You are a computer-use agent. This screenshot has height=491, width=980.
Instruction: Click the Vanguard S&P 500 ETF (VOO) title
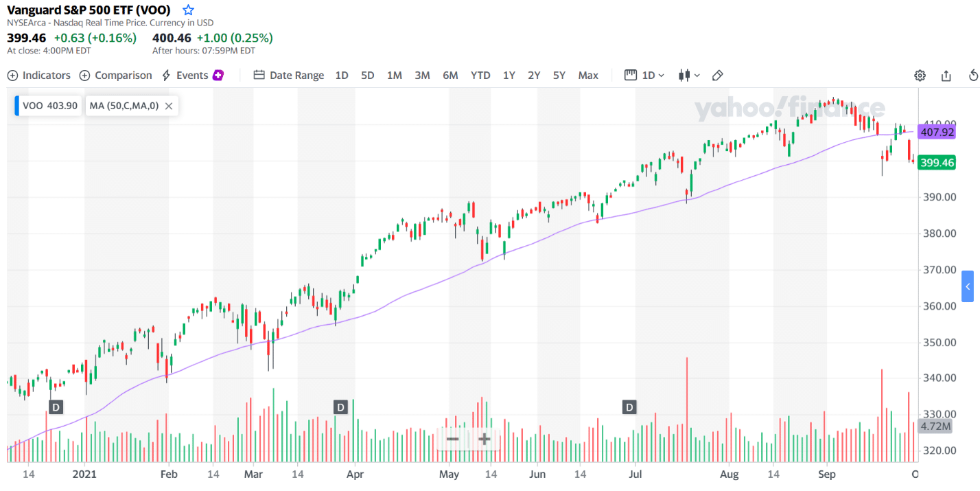tap(89, 10)
